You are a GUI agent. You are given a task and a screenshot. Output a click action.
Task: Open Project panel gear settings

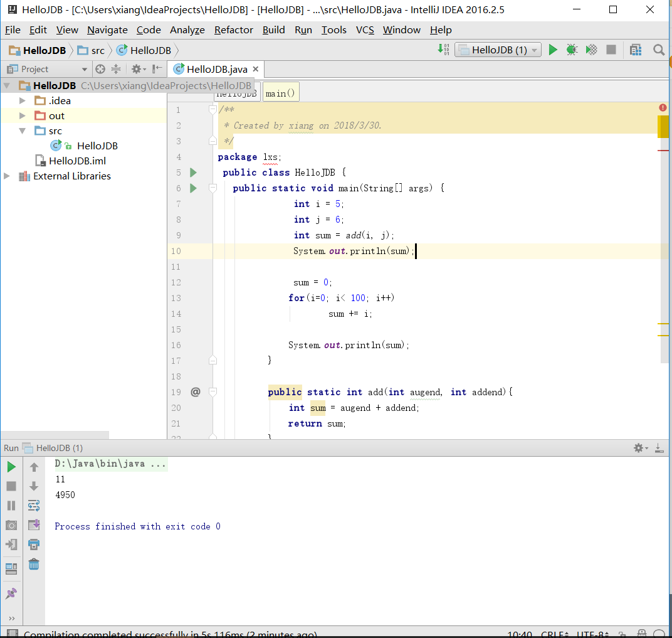coord(138,69)
